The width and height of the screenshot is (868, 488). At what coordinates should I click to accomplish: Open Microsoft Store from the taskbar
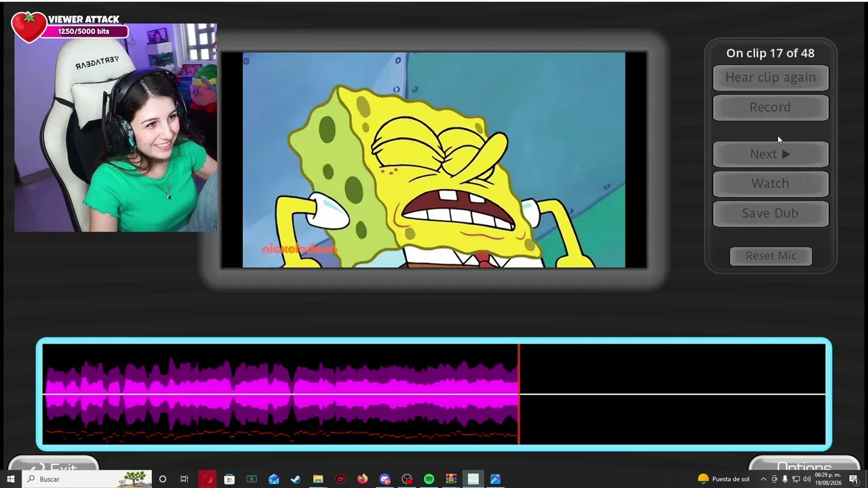(229, 479)
